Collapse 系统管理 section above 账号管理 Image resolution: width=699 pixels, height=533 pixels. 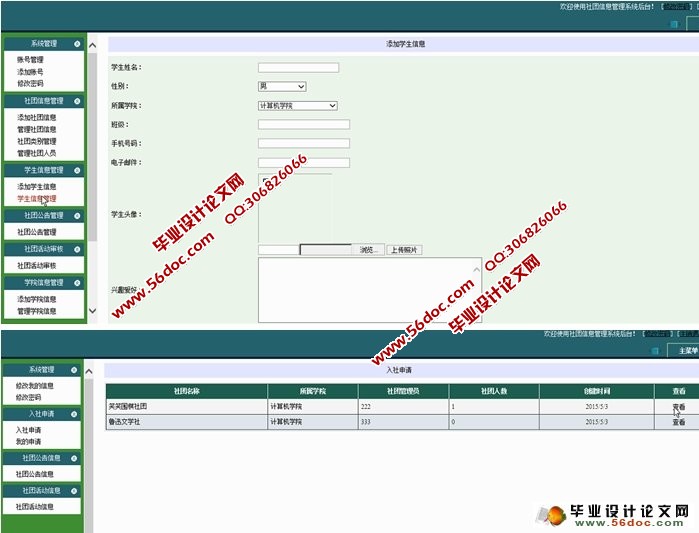coord(77,44)
